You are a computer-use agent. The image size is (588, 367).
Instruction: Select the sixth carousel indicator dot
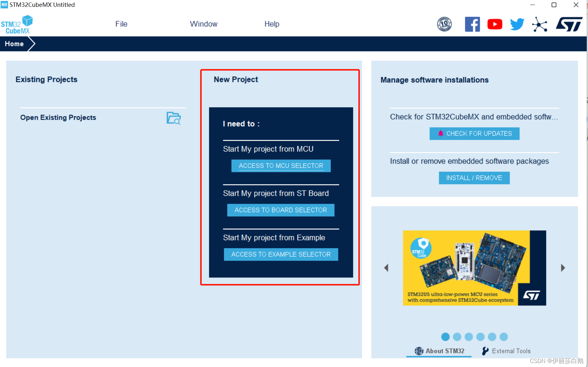[504, 337]
